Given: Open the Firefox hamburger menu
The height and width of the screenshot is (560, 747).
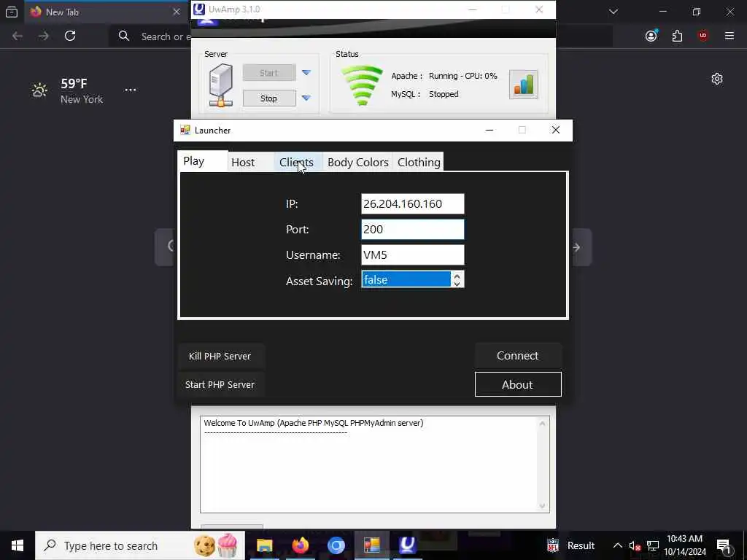Looking at the screenshot, I should point(729,36).
